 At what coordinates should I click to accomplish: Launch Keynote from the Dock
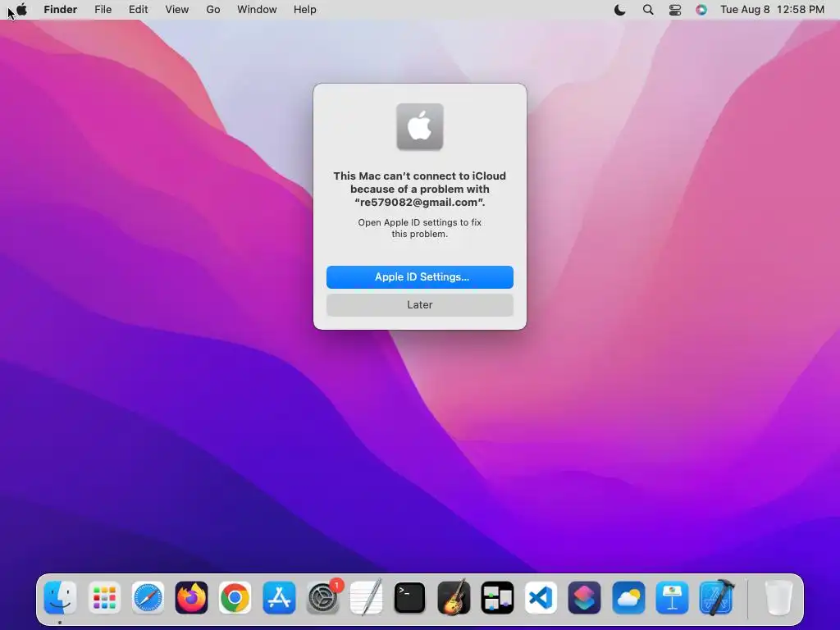click(x=672, y=597)
